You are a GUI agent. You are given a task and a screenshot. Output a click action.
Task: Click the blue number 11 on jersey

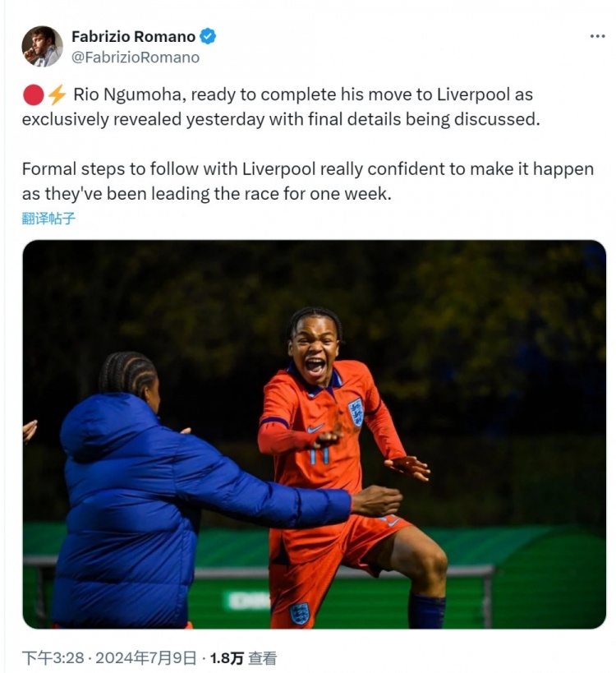pos(319,454)
